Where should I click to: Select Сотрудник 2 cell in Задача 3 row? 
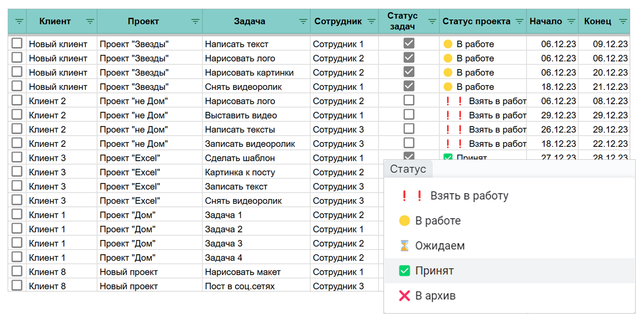point(344,244)
